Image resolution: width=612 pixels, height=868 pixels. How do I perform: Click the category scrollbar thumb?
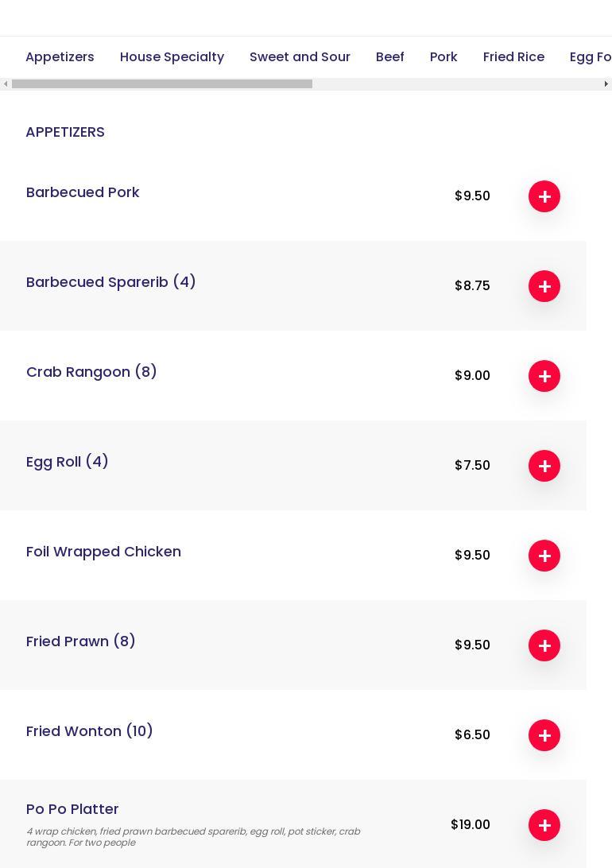point(162,84)
